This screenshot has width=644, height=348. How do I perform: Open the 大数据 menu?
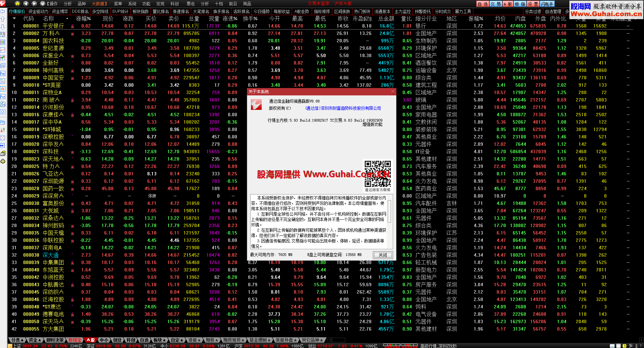pyautogui.click(x=99, y=4)
